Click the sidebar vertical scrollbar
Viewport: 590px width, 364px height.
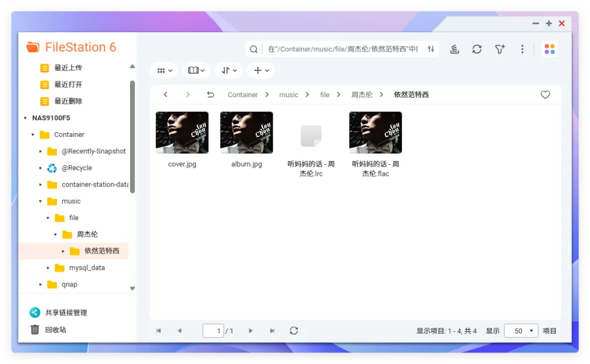pos(132,137)
